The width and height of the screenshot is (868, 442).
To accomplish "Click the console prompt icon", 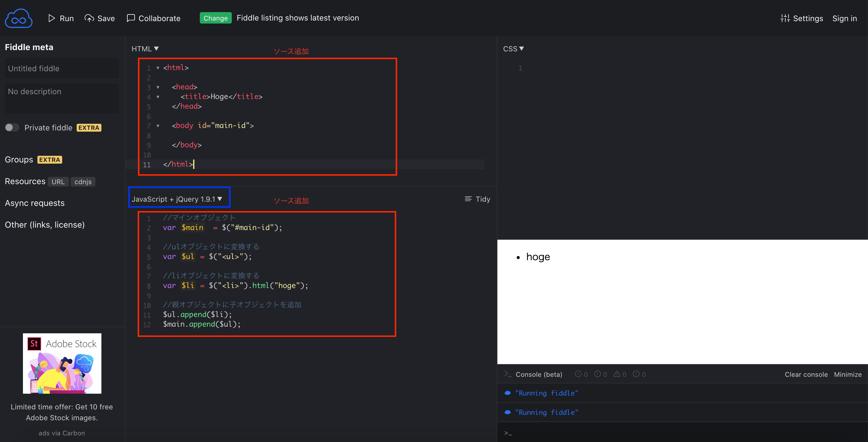I will (x=508, y=374).
